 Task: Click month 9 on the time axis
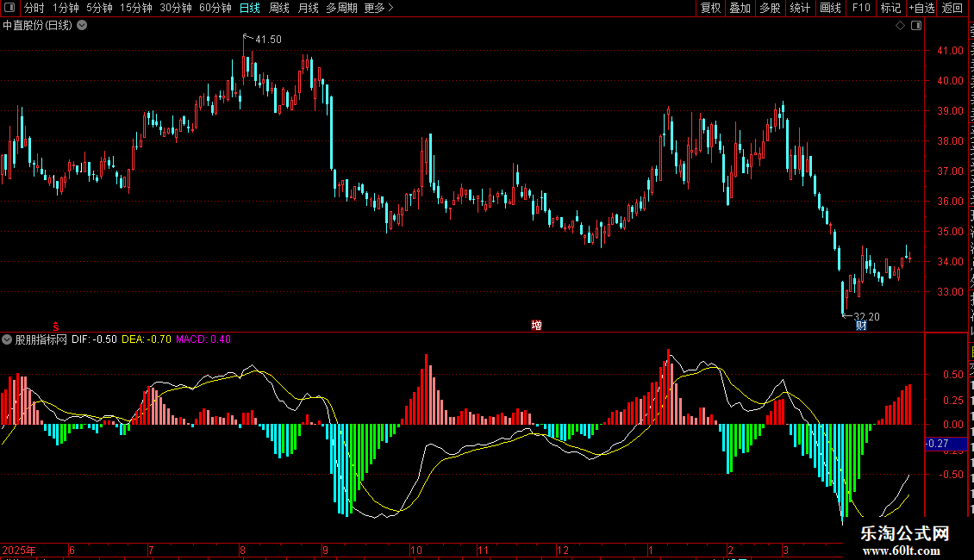(x=326, y=551)
